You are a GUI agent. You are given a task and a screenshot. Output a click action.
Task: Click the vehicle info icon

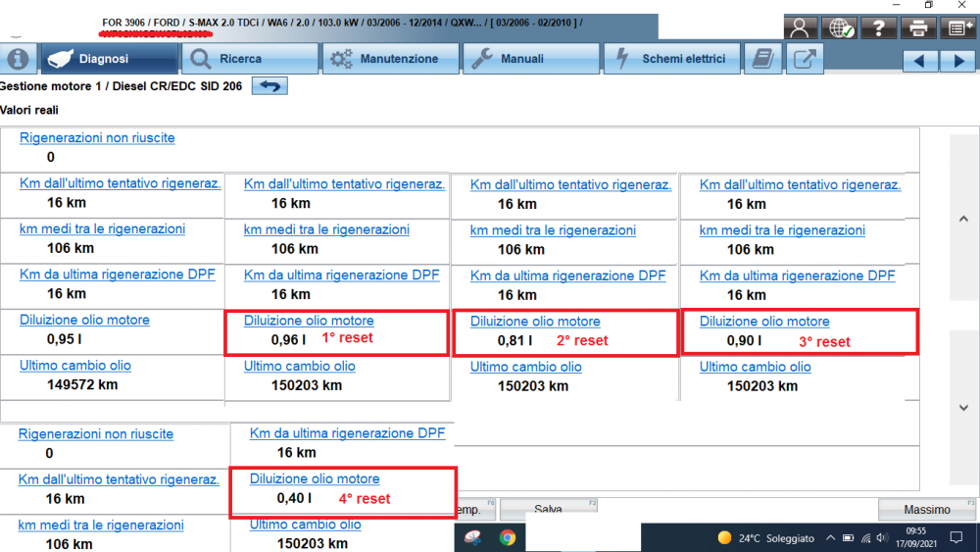(19, 59)
